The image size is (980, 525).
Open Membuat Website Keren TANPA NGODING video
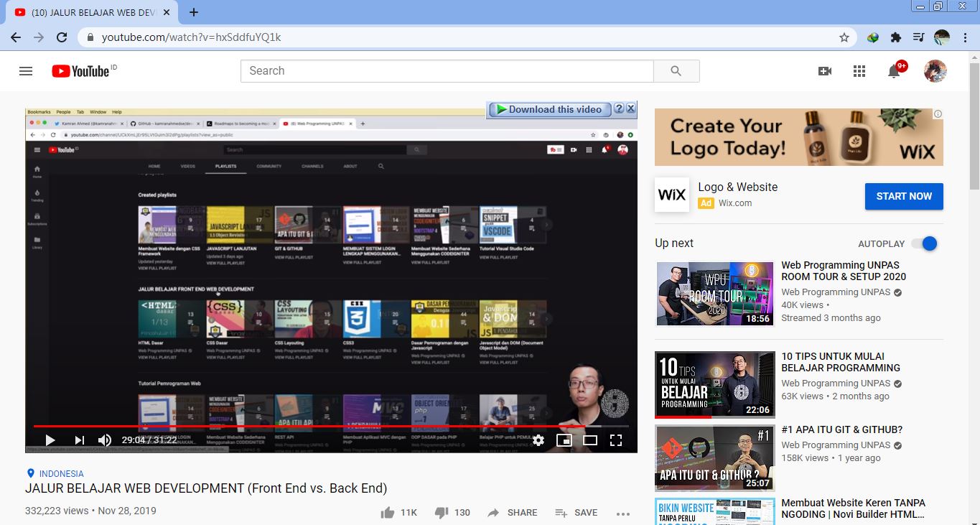853,508
